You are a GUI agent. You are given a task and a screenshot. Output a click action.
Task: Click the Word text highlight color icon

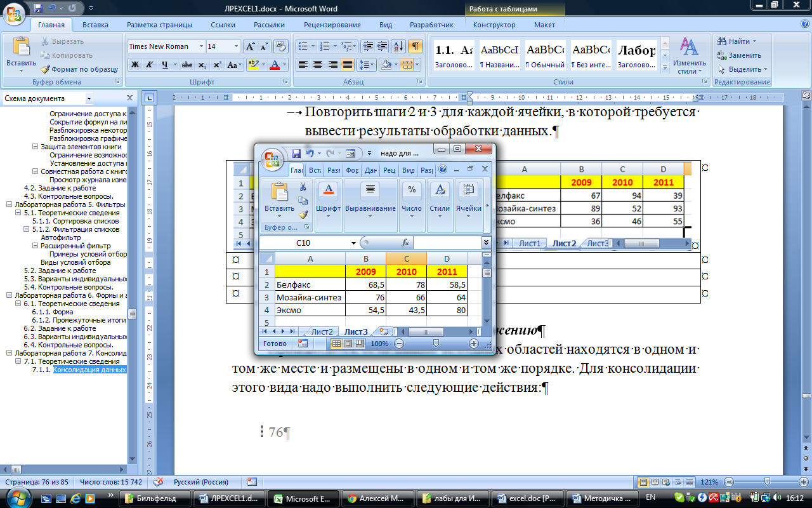pos(252,65)
